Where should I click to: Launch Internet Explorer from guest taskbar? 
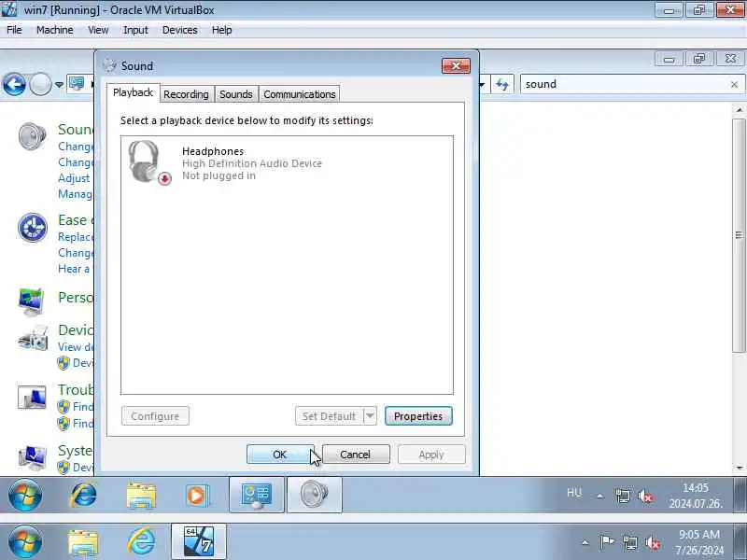(83, 496)
